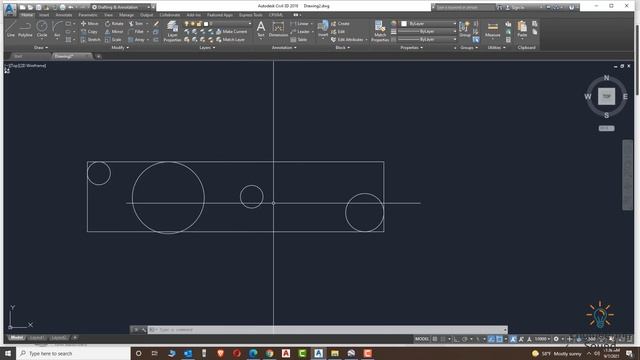The width and height of the screenshot is (640, 360).
Task: Click the help search keyword field
Action: [464, 7]
